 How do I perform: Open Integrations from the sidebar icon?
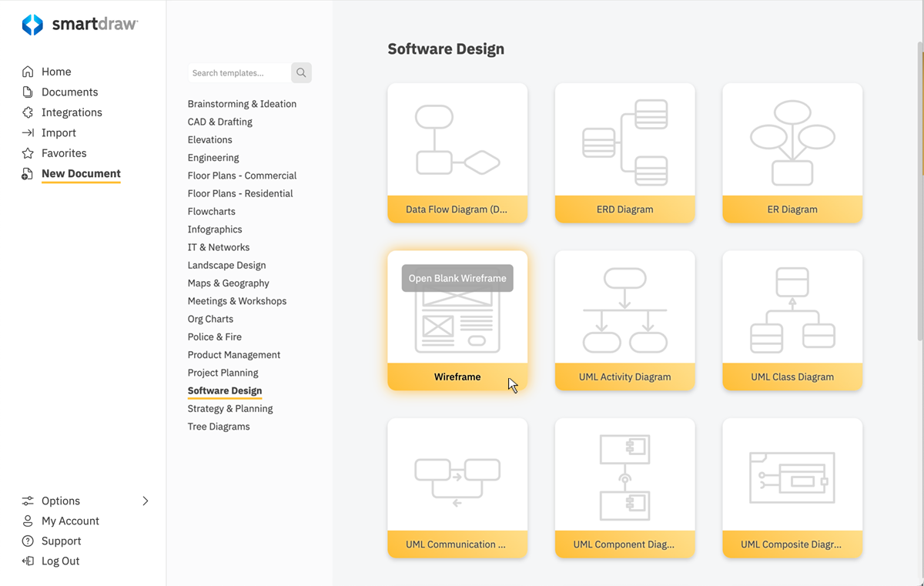(x=27, y=112)
